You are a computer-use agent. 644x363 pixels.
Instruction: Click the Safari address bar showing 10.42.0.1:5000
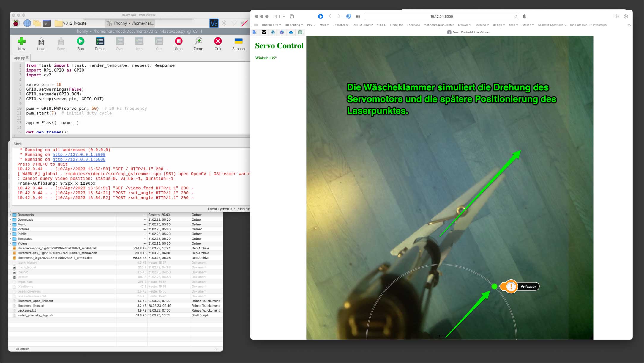(441, 16)
